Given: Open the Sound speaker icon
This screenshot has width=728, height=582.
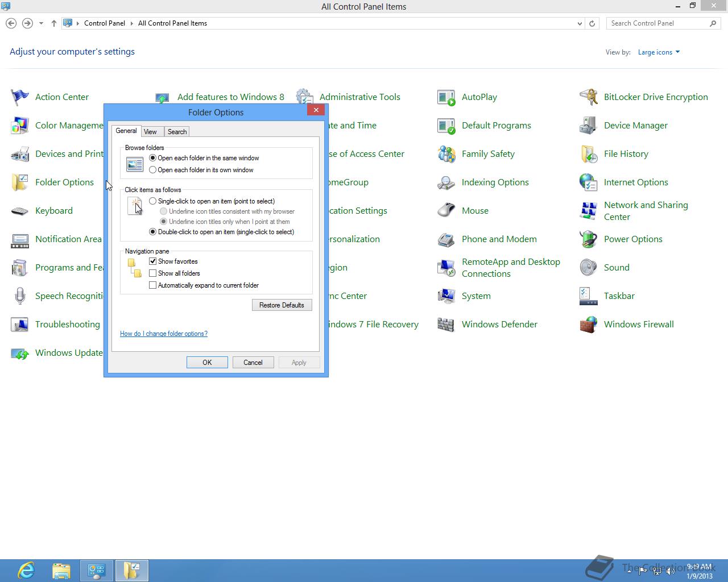Looking at the screenshot, I should (x=589, y=268).
